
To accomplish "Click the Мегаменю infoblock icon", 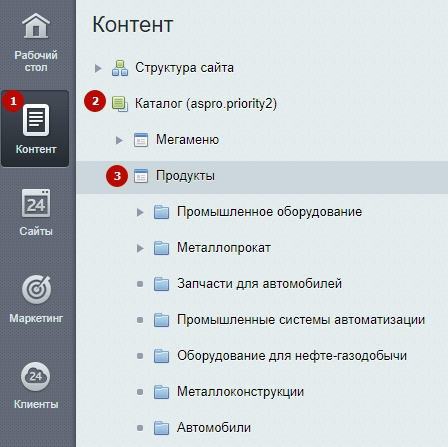I will click(x=141, y=140).
